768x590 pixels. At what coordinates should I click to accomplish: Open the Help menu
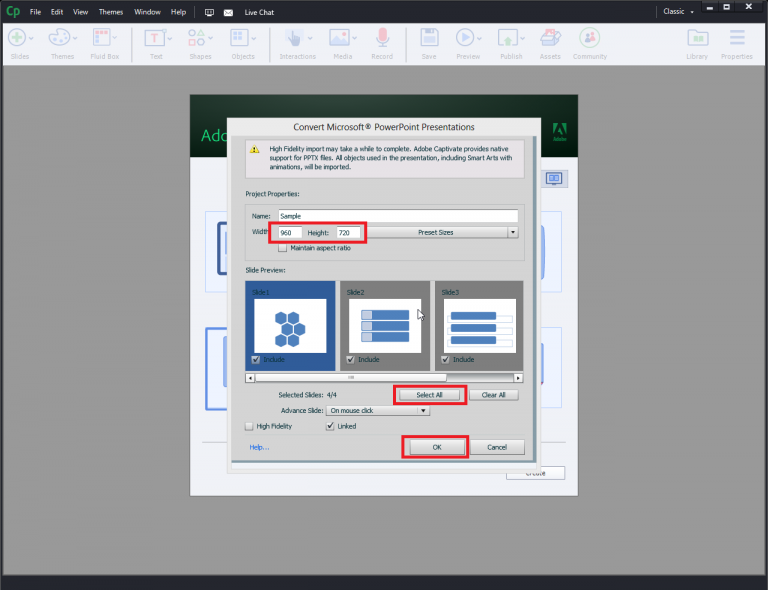pos(178,12)
